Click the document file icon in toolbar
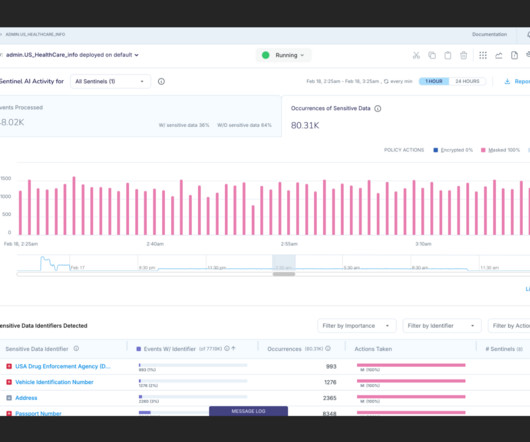530x442 pixels. tap(514, 55)
